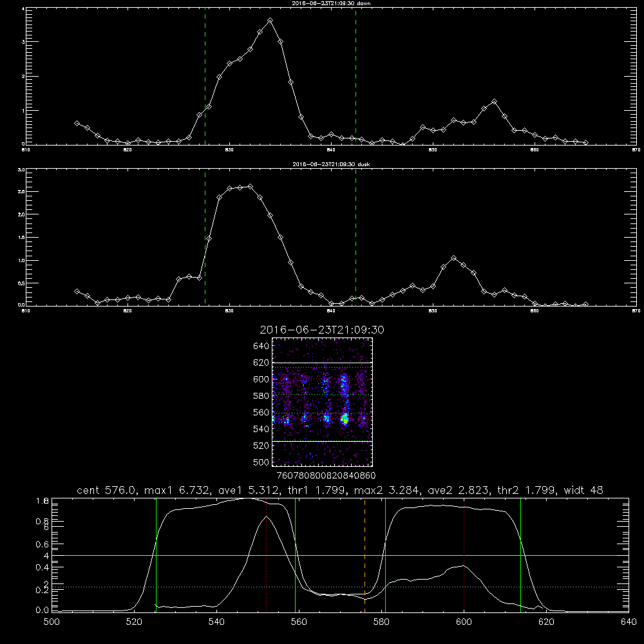Click the '520' label on the bottom plot x-axis
Viewport: 644px width, 644px height.
tap(134, 622)
